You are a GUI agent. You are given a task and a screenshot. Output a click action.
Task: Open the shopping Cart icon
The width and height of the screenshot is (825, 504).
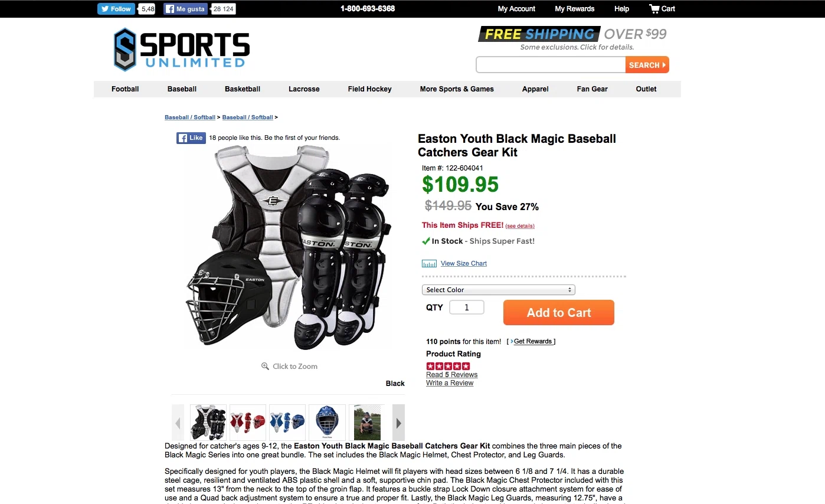[x=654, y=9]
